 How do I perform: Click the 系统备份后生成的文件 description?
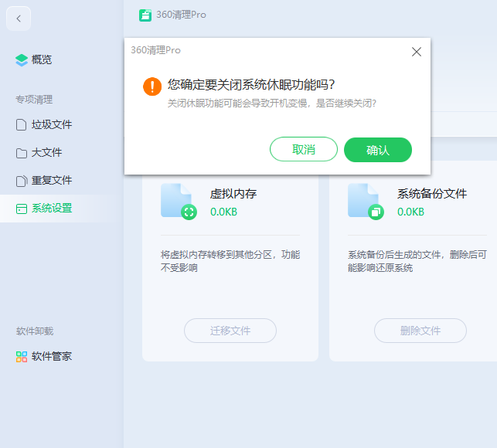417,261
